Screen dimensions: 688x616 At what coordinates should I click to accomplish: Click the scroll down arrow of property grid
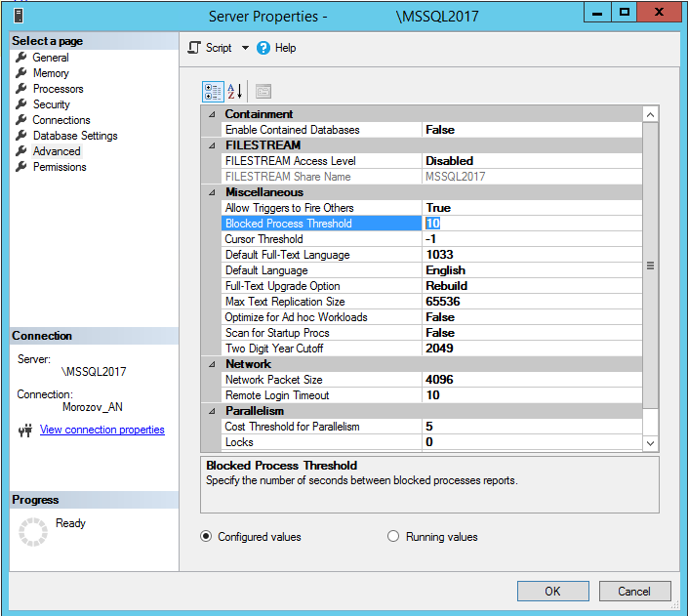point(650,443)
